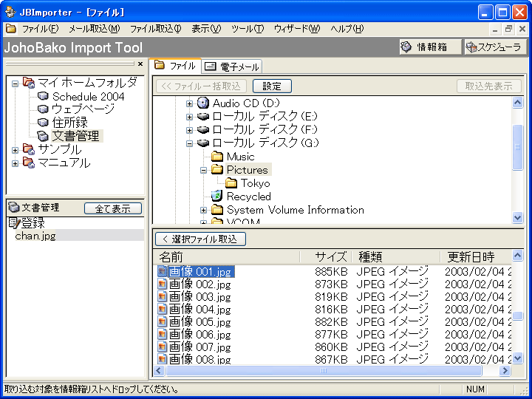532x399 pixels.
Task: Collapse the ローカルディスク (G:) node
Action: pyautogui.click(x=190, y=143)
